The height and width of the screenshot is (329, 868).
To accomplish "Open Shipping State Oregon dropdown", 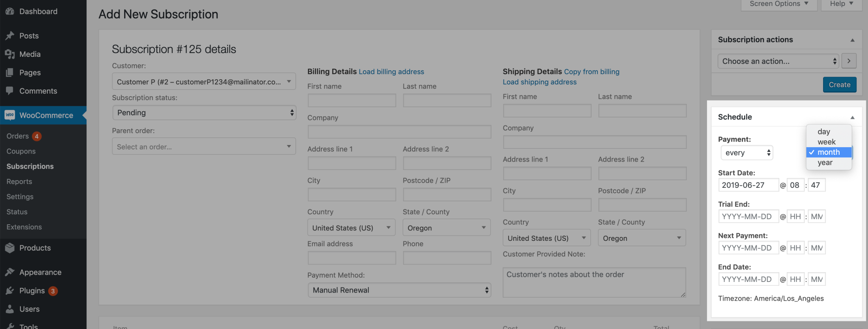I will 642,238.
